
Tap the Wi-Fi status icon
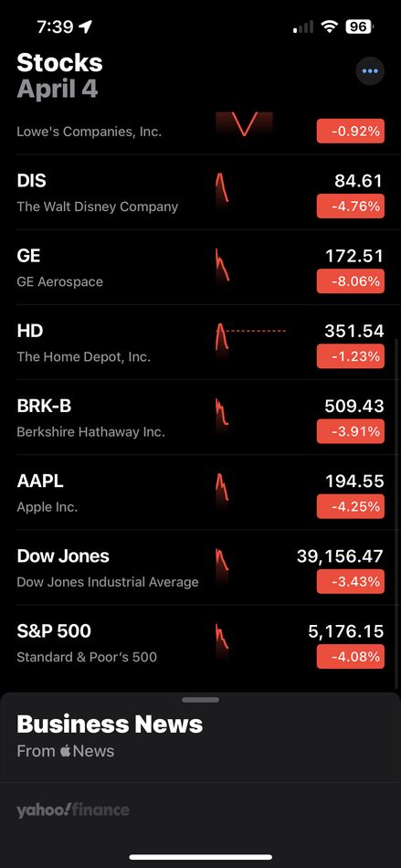coord(330,26)
